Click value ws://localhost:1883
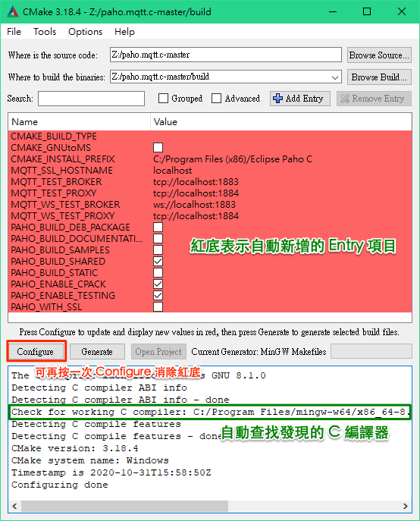The width and height of the screenshot is (420, 521). (x=194, y=204)
